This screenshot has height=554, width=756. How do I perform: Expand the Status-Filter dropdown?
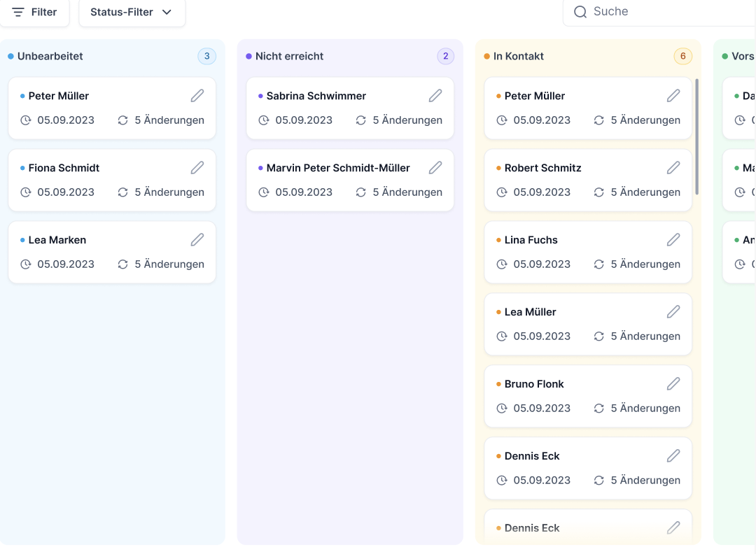132,12
